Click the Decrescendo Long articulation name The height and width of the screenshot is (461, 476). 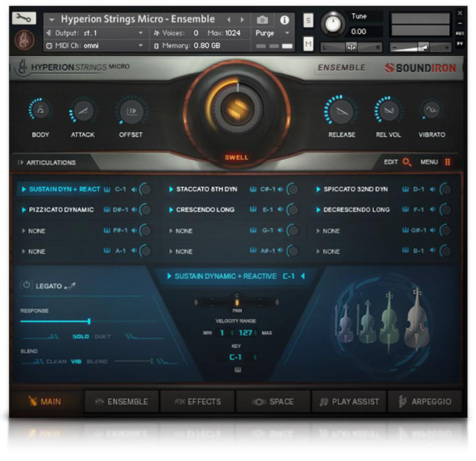click(356, 210)
